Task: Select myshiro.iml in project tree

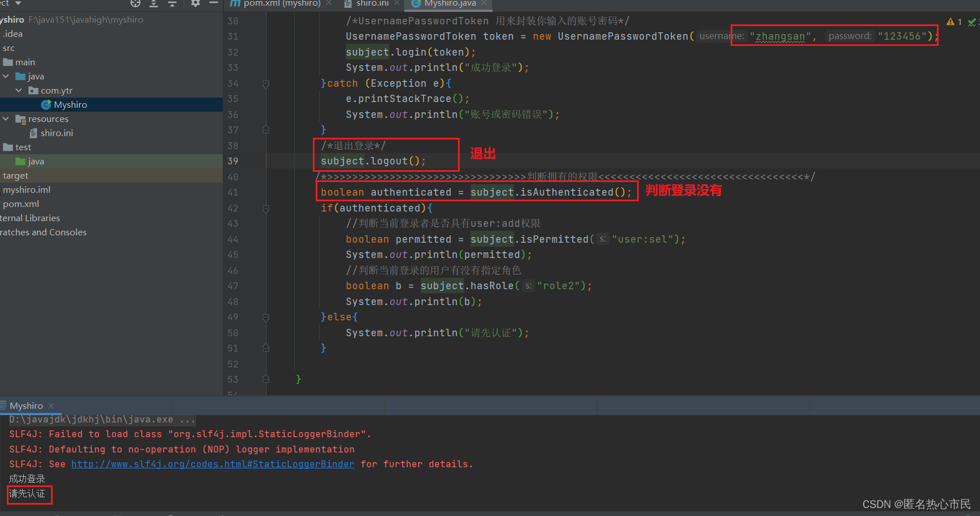Action: tap(27, 190)
